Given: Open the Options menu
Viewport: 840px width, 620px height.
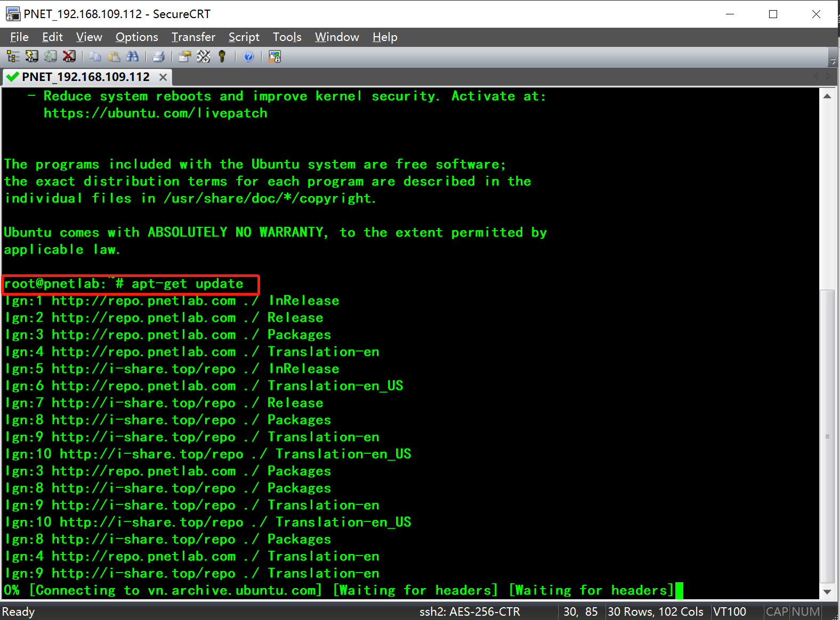Looking at the screenshot, I should click(136, 37).
